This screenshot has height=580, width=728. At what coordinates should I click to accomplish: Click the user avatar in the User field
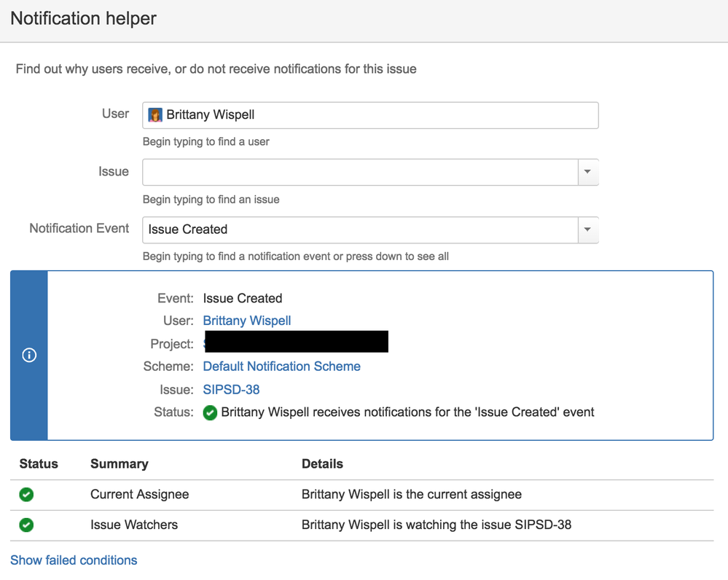155,115
